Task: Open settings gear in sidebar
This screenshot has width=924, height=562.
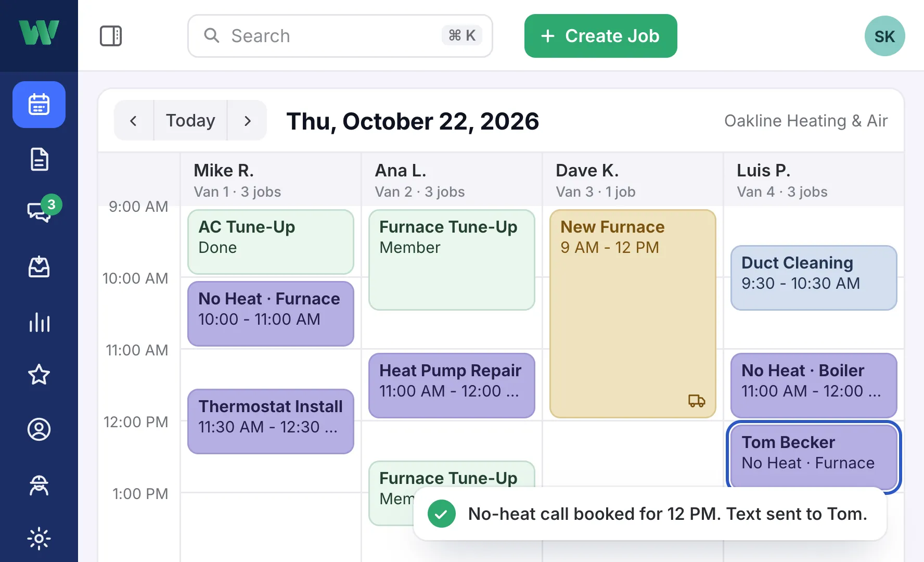Action: (x=39, y=539)
